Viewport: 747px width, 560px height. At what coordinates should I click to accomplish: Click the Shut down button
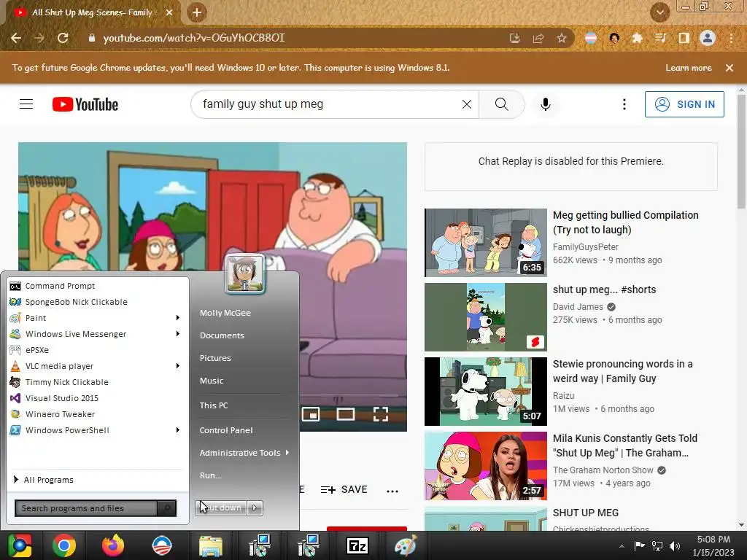click(x=222, y=507)
